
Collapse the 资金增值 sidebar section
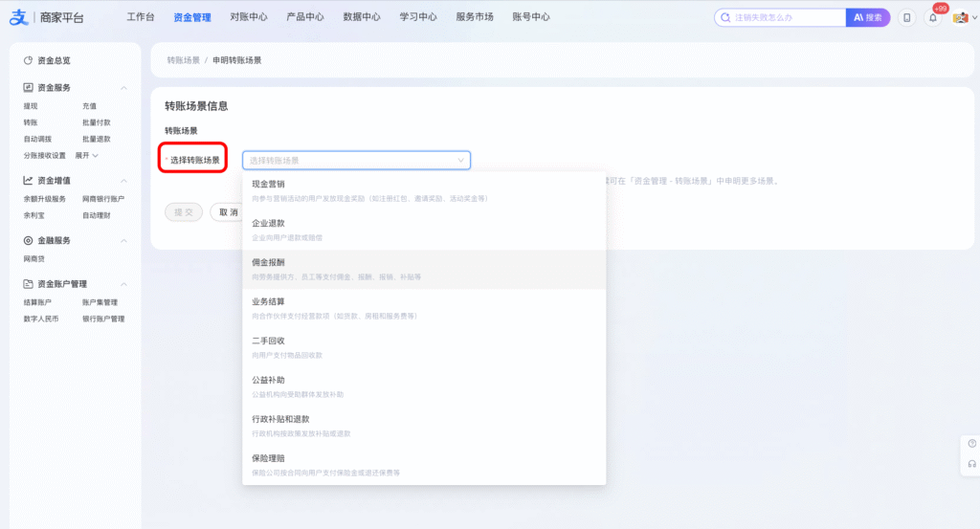123,181
